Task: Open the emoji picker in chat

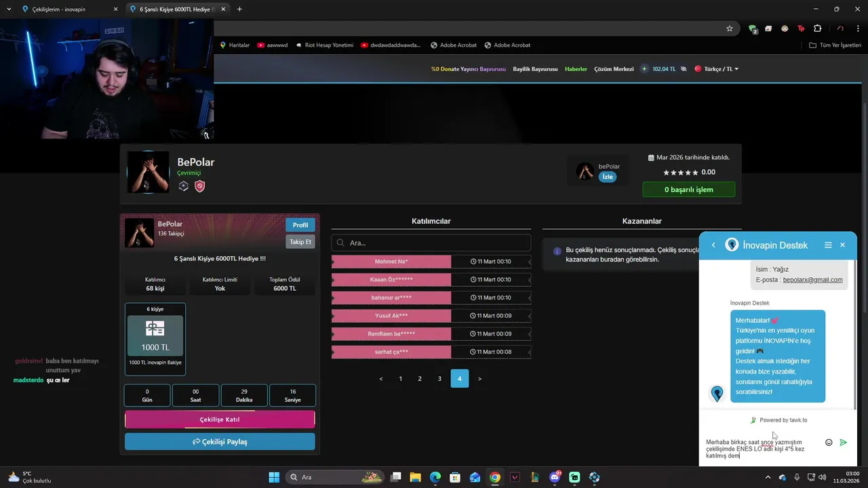Action: pyautogui.click(x=829, y=443)
